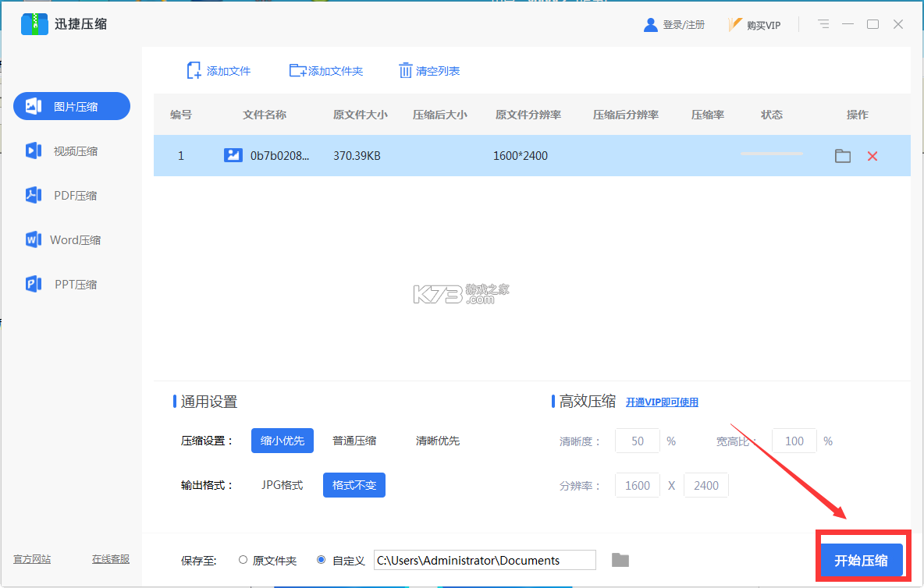
Task: Click resolution height field showing 2400
Action: [706, 486]
